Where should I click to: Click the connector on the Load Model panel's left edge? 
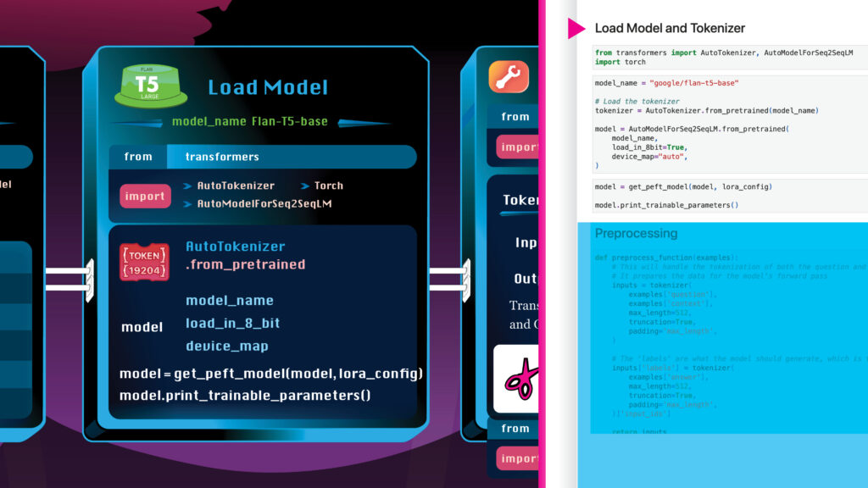click(66, 279)
